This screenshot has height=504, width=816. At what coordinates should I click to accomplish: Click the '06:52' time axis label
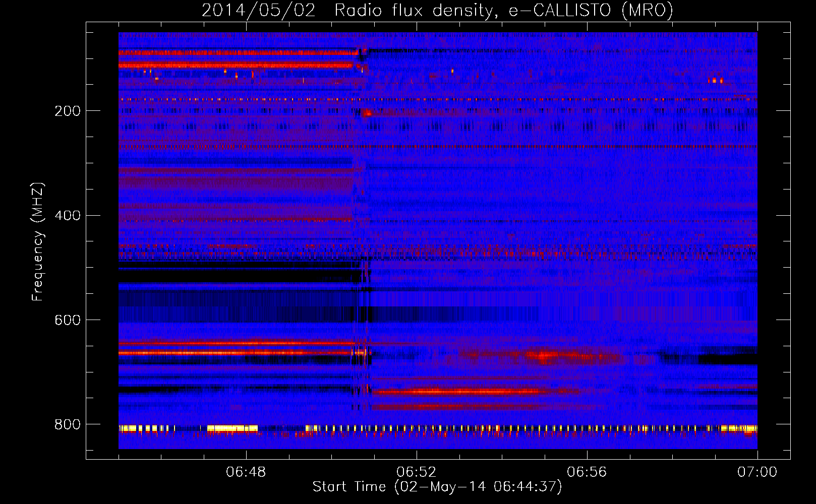417,472
